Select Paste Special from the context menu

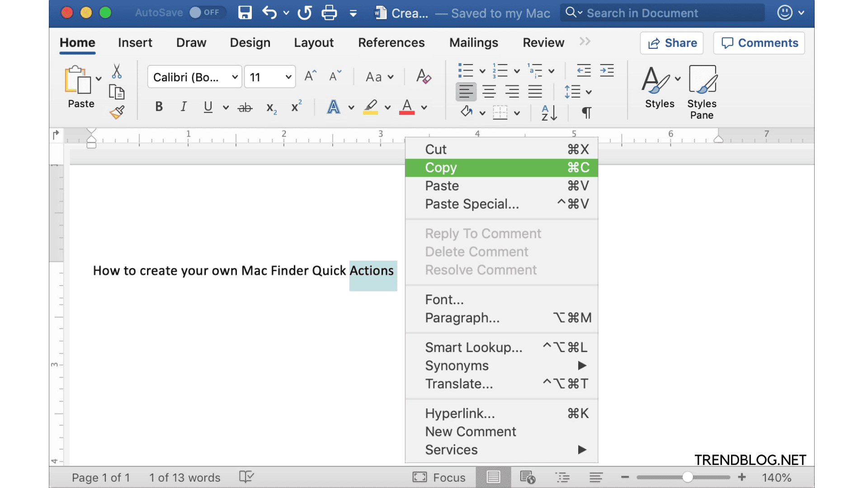[472, 204]
